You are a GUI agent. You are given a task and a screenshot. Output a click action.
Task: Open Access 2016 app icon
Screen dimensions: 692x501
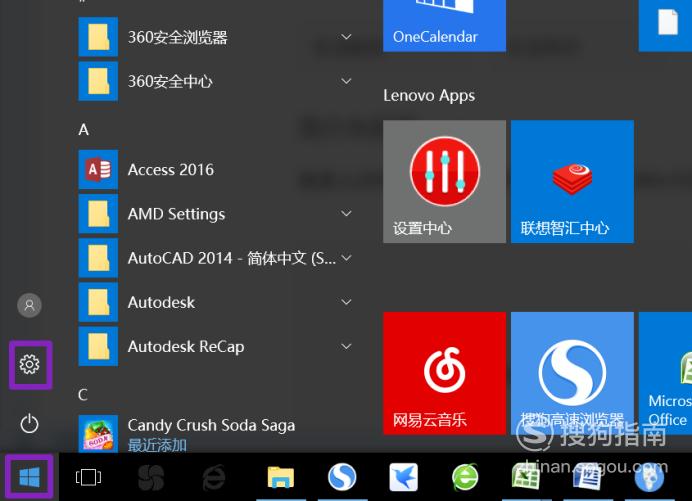click(x=98, y=170)
